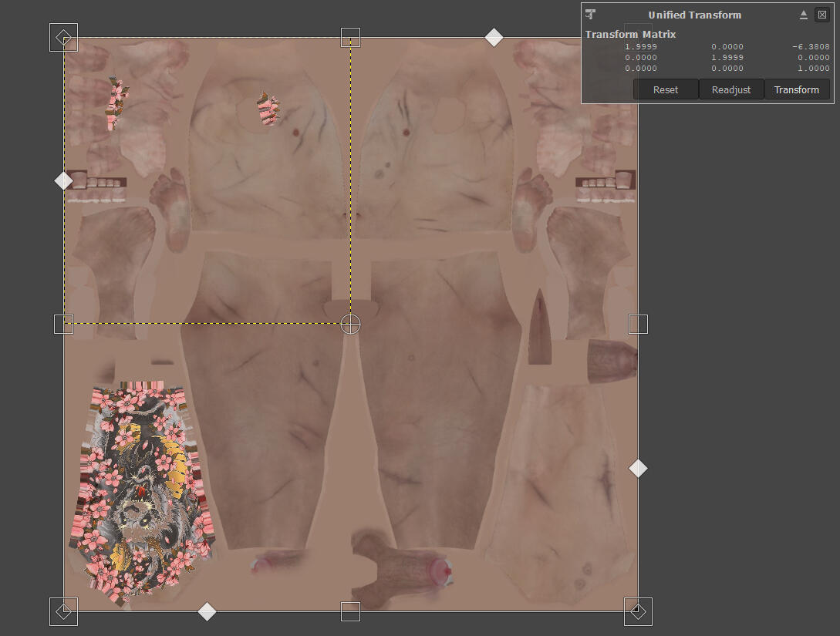Click the top edge middle scale handle
The image size is (840, 636).
[350, 37]
